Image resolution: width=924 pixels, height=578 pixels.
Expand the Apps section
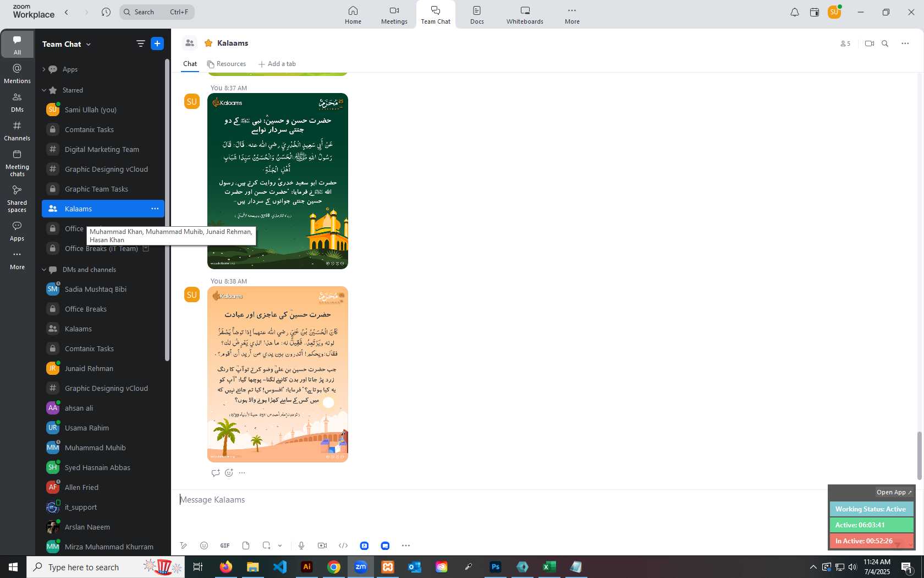[44, 69]
